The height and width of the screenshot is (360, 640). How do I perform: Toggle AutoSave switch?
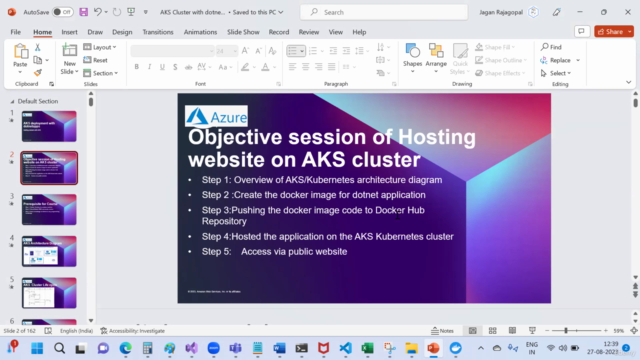pos(63,12)
